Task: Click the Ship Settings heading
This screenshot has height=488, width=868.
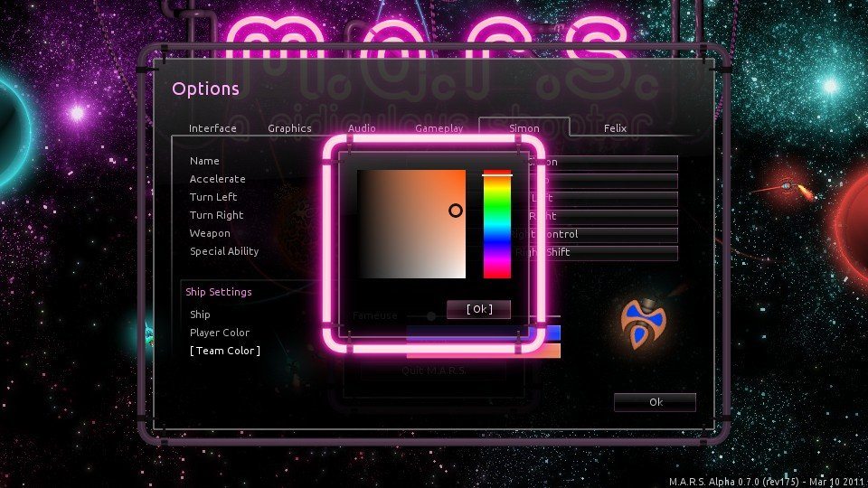Action: pos(219,292)
